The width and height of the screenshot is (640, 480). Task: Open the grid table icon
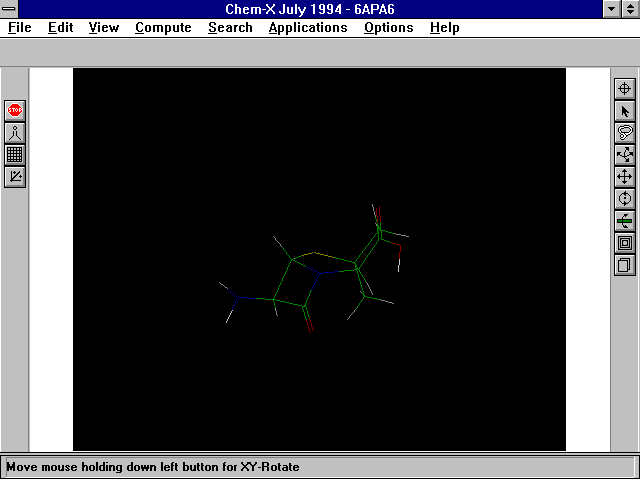[14, 154]
